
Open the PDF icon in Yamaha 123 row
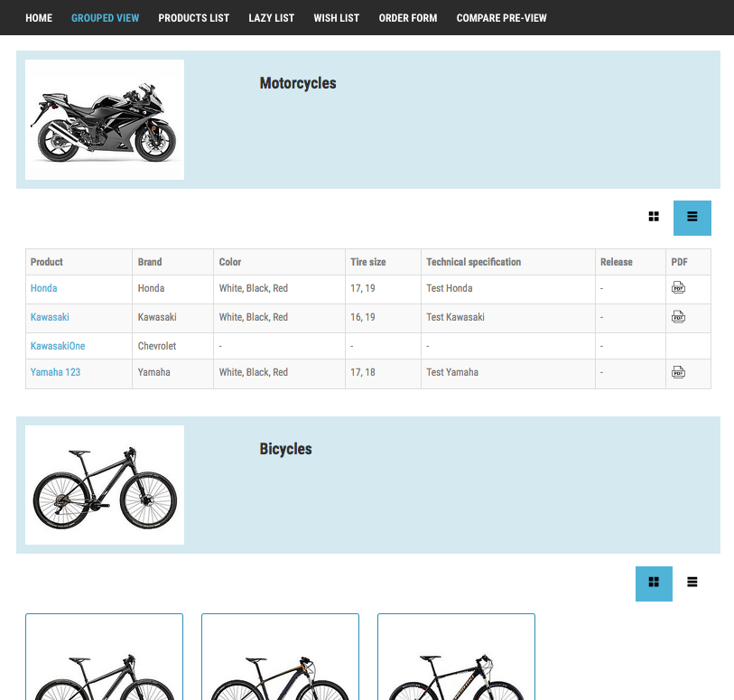(678, 372)
